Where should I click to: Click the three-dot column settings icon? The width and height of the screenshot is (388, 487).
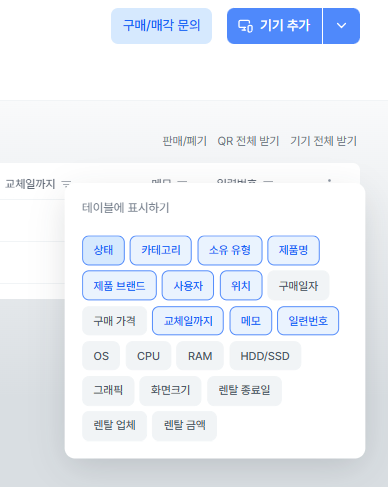pos(329,181)
